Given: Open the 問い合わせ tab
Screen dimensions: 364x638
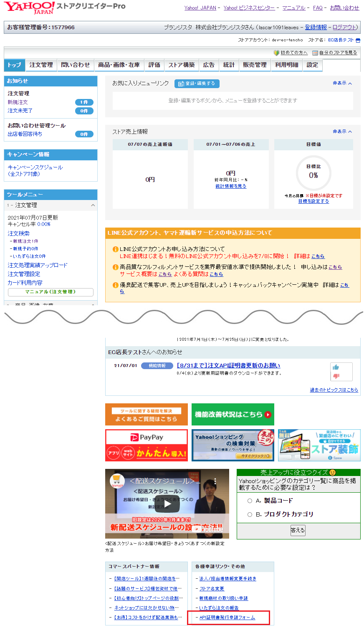Looking at the screenshot, I should pyautogui.click(x=75, y=65).
